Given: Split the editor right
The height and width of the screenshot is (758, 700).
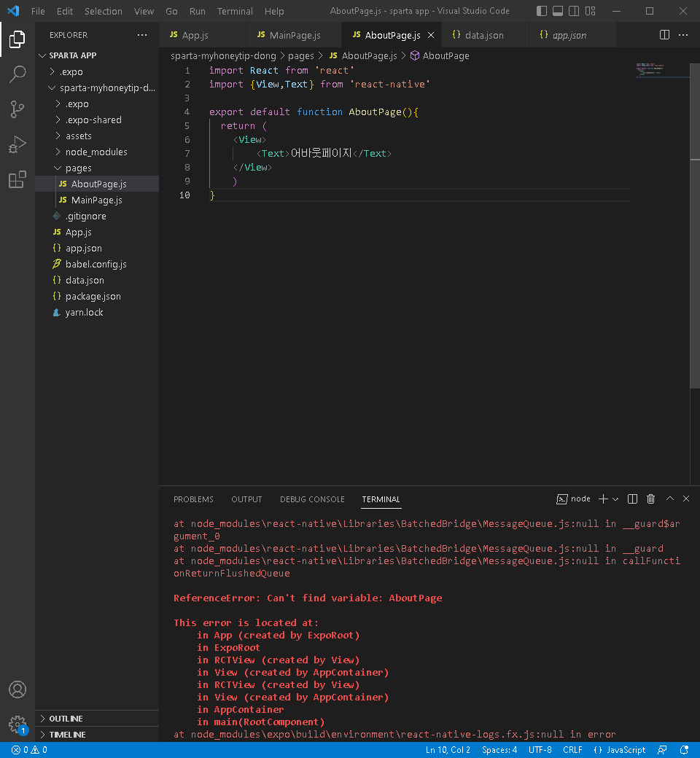Looking at the screenshot, I should (x=665, y=35).
